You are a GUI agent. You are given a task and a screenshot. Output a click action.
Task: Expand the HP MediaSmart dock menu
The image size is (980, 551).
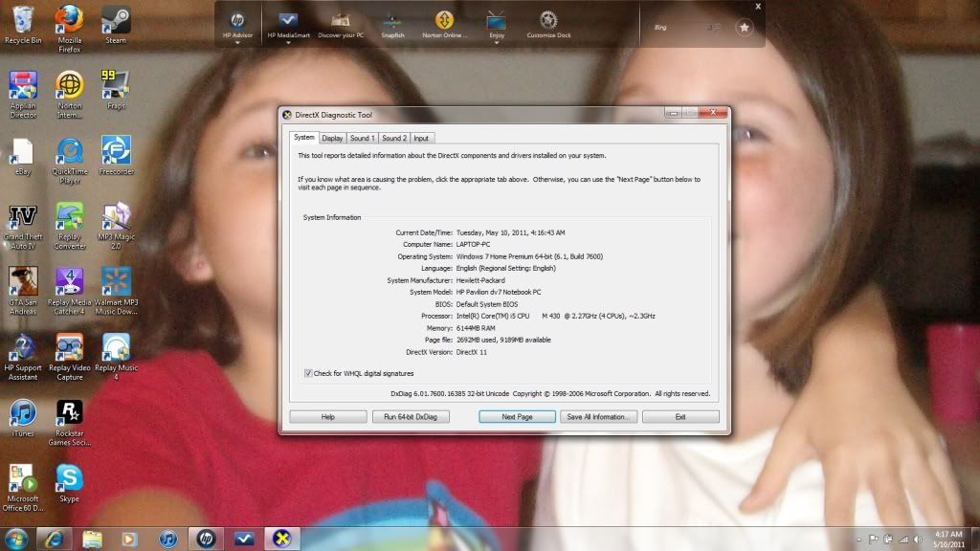[287, 42]
